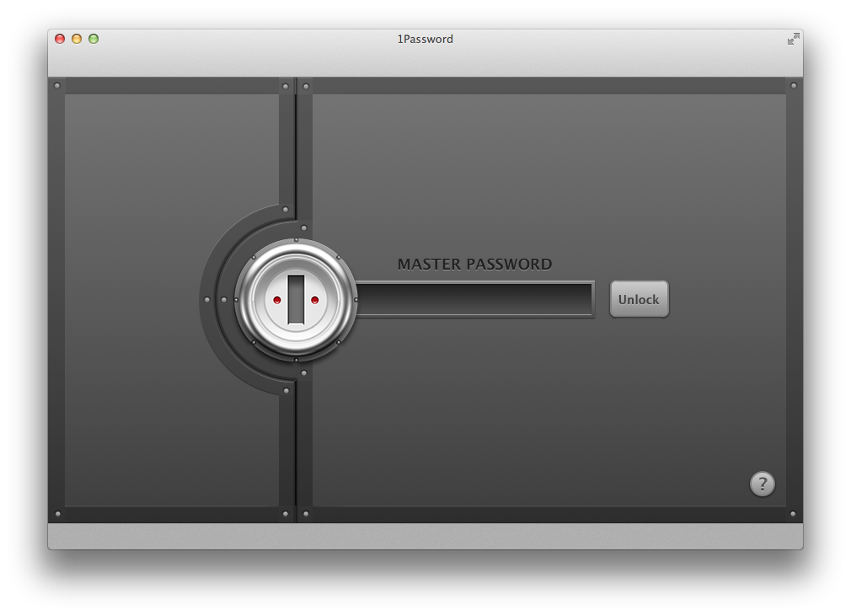Click the Unlock button

click(639, 298)
